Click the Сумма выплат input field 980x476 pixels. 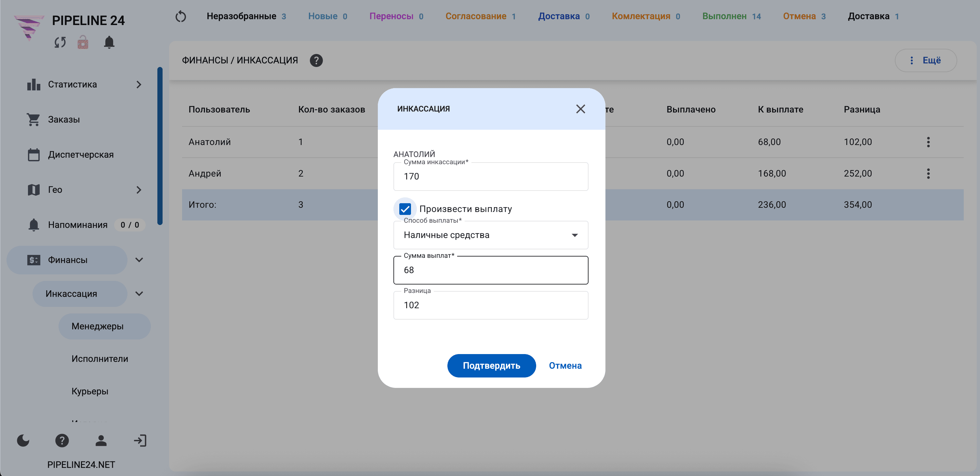[491, 270]
